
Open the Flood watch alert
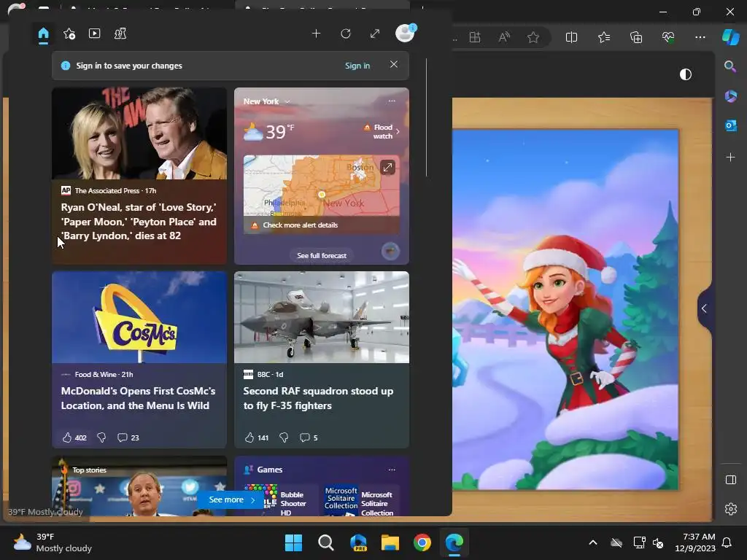[383, 131]
